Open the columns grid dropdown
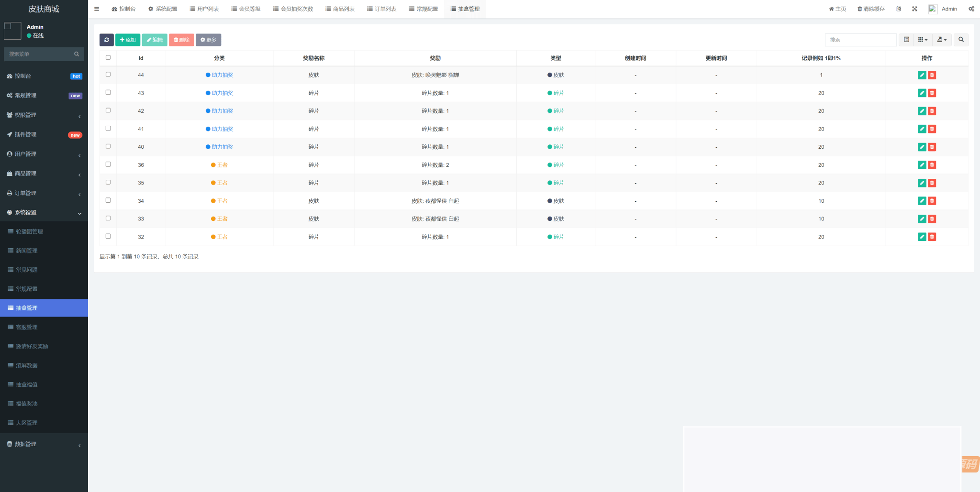This screenshot has height=492, width=980. coord(923,40)
